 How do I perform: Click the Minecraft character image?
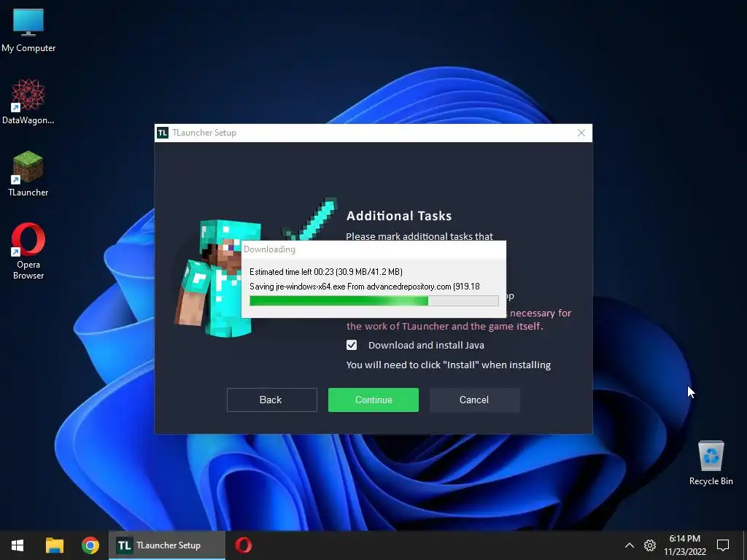[x=219, y=279]
